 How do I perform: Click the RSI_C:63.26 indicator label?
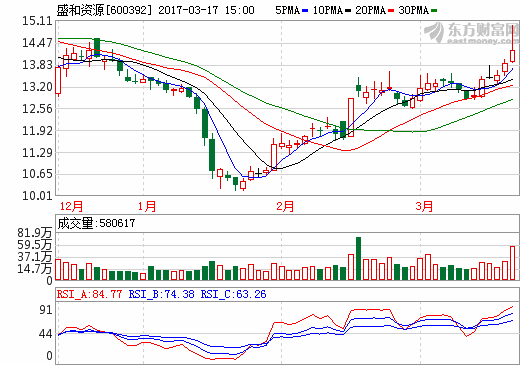[233, 294]
